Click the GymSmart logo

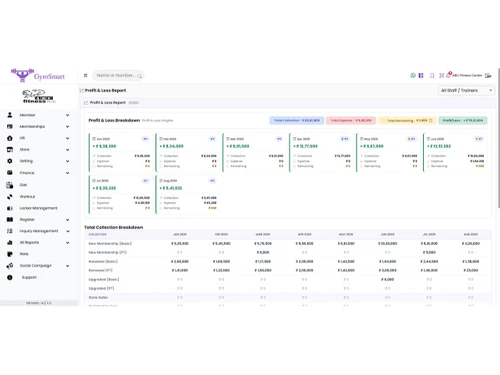point(38,75)
